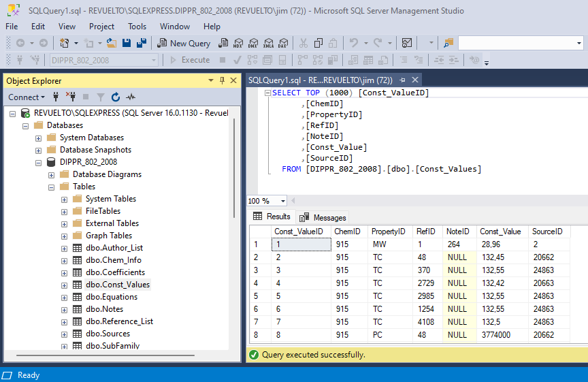588x382 pixels.
Task: Open the Object Explorer window position dropdown arrow
Action: click(211, 80)
